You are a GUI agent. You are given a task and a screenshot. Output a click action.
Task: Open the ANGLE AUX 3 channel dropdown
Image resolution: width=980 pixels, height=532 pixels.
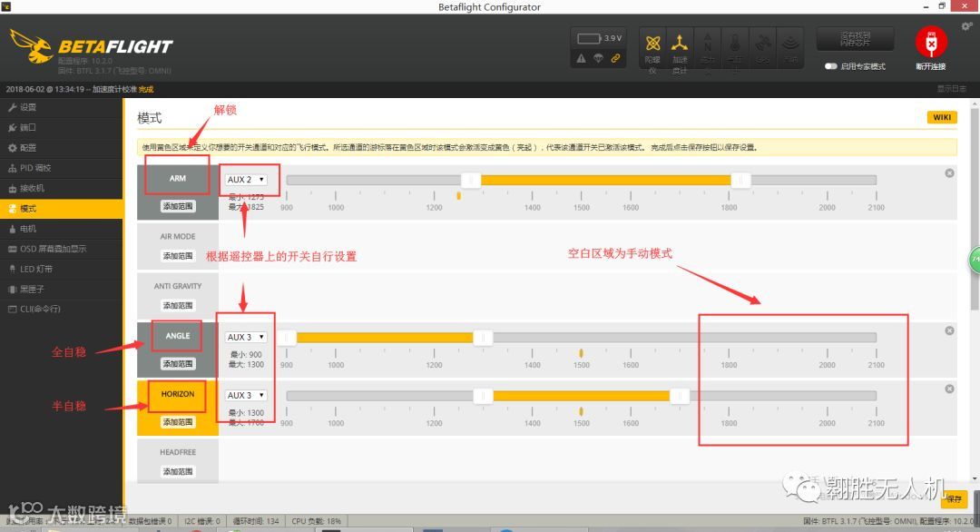246,337
